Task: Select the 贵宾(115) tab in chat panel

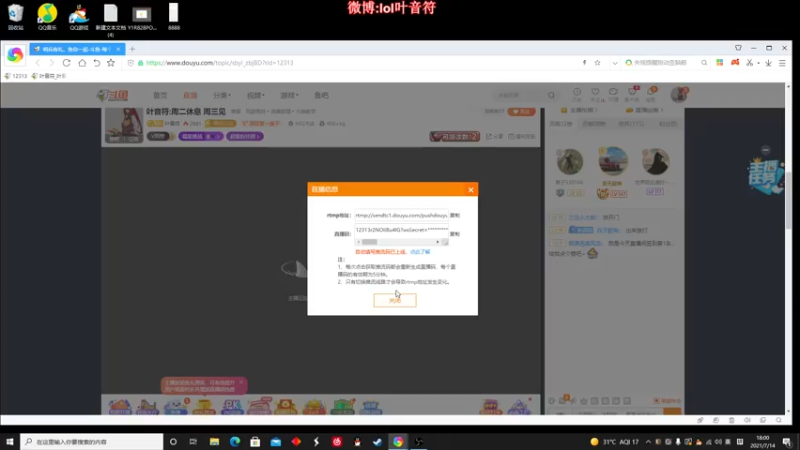Action: point(631,123)
